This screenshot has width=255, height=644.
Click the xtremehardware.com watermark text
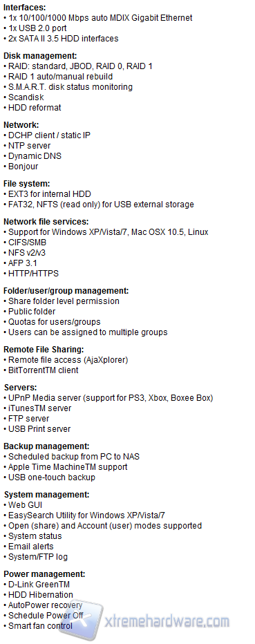click(x=167, y=621)
